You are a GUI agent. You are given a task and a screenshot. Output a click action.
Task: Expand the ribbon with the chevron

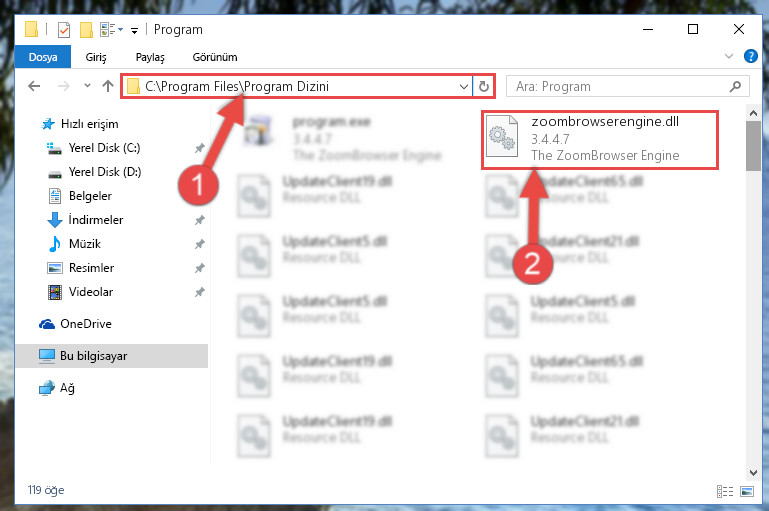(x=729, y=56)
